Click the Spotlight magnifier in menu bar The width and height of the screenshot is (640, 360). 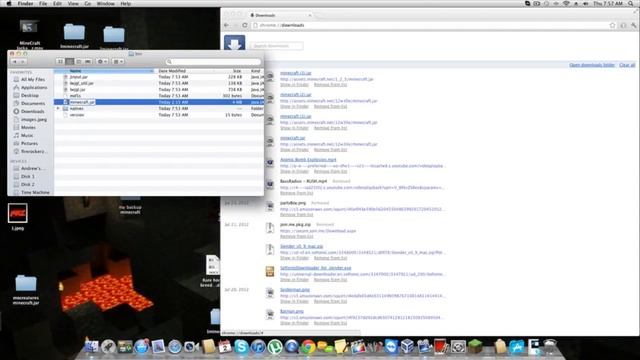pyautogui.click(x=631, y=4)
